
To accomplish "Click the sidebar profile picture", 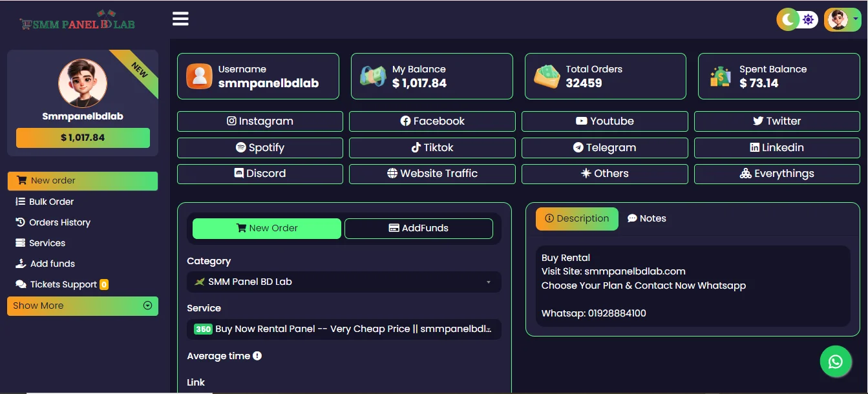I will (83, 83).
